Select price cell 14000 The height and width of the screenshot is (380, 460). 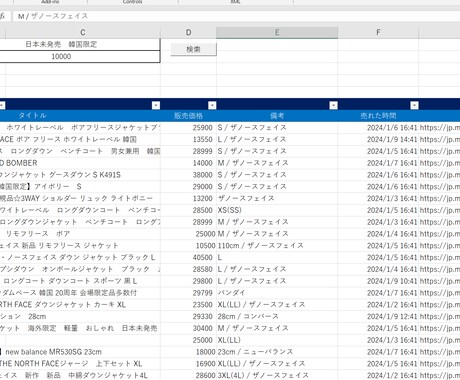click(x=188, y=163)
